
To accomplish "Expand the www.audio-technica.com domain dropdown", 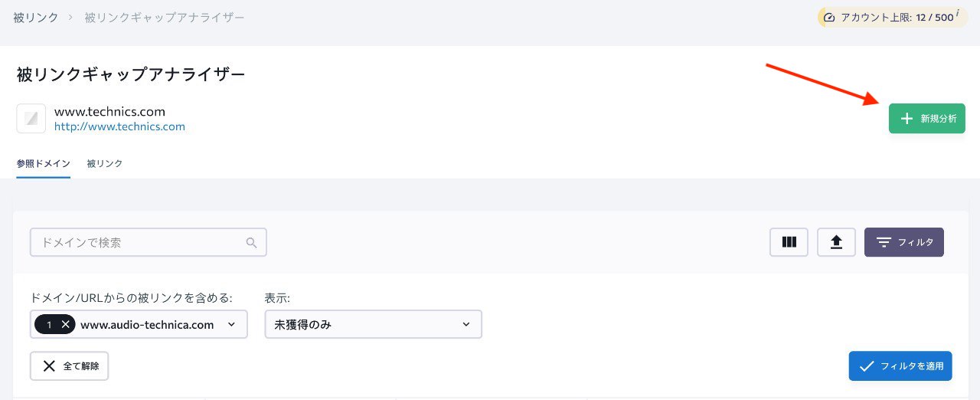I will [x=231, y=325].
